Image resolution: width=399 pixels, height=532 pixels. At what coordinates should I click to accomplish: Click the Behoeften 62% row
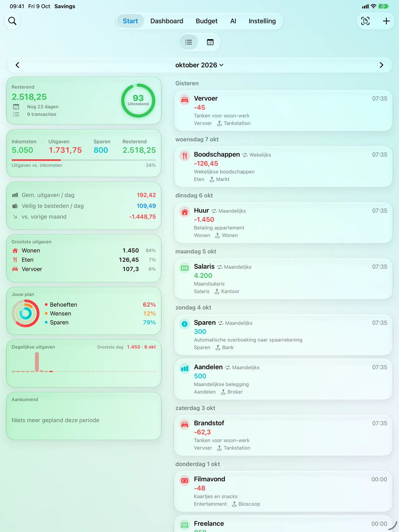[x=100, y=304]
